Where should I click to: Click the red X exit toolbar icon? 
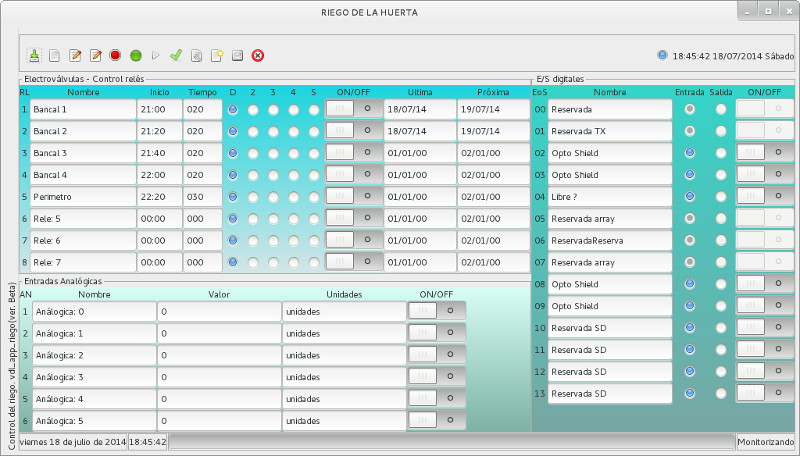coord(258,56)
